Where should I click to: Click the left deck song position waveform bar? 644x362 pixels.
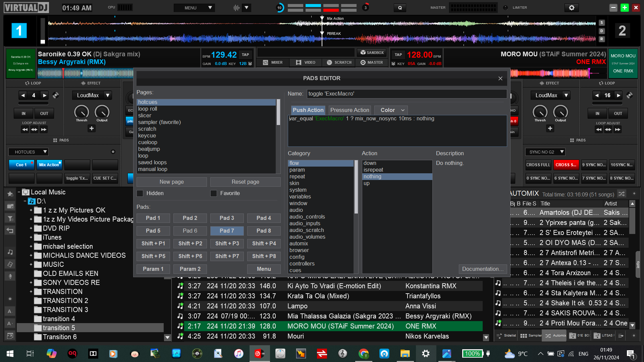click(86, 73)
